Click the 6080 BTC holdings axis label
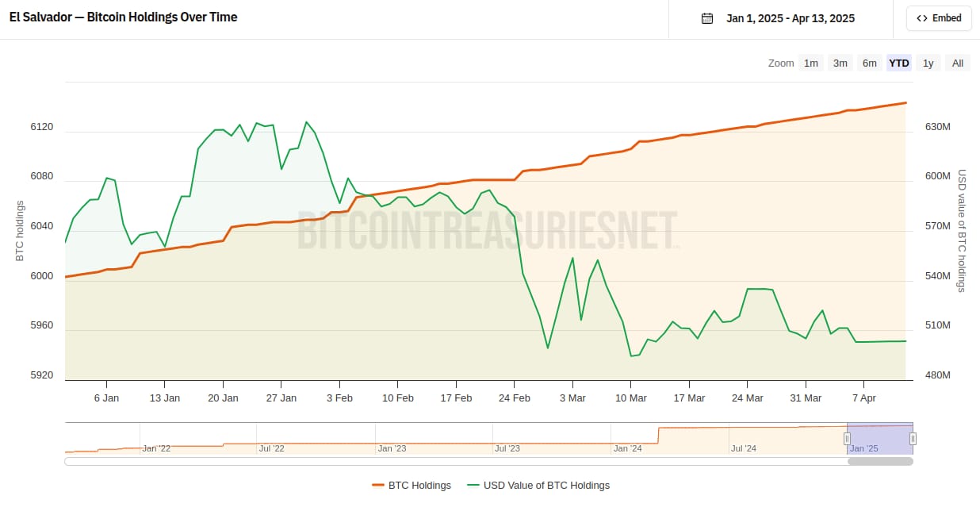Screen dimensions: 980x511 [41, 176]
